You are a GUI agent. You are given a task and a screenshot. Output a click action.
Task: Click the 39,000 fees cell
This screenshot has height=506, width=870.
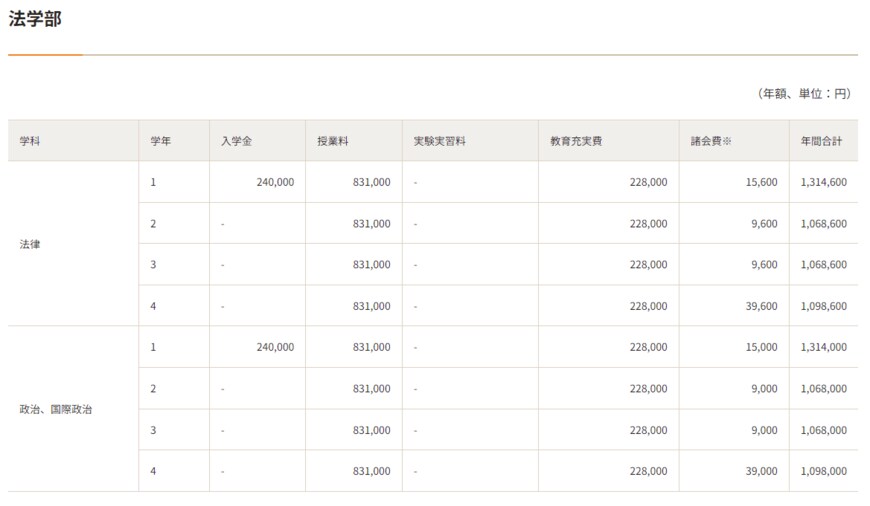click(x=761, y=470)
